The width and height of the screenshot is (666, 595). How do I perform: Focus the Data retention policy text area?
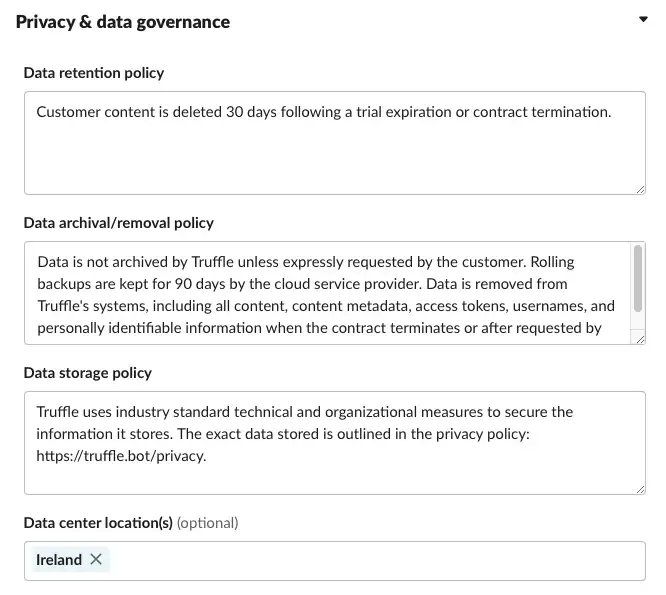(335, 143)
